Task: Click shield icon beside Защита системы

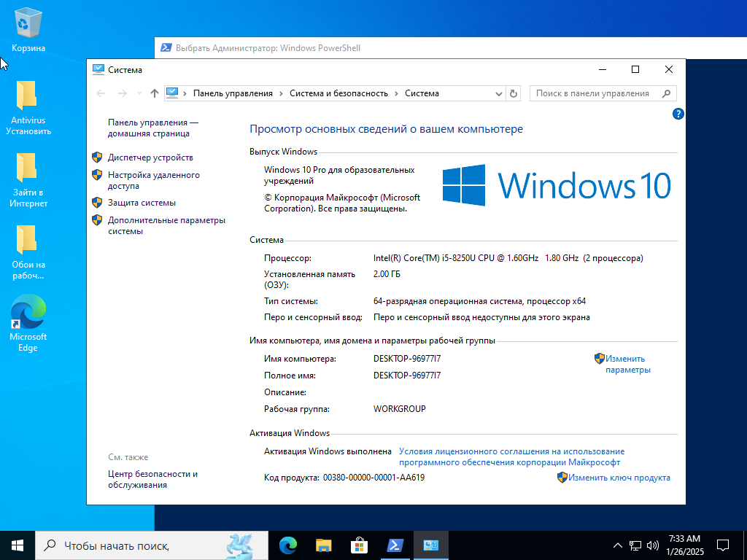Action: click(x=97, y=203)
